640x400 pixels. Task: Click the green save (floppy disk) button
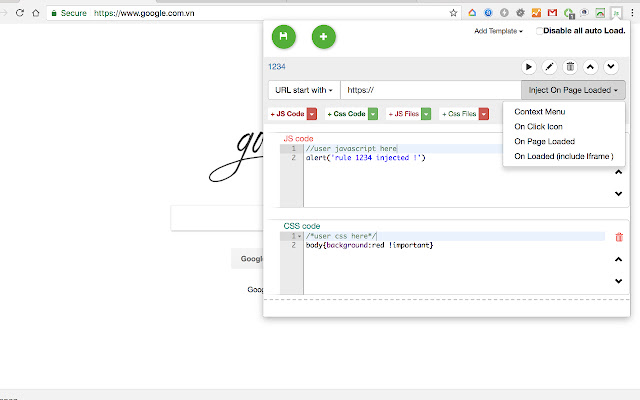click(284, 37)
